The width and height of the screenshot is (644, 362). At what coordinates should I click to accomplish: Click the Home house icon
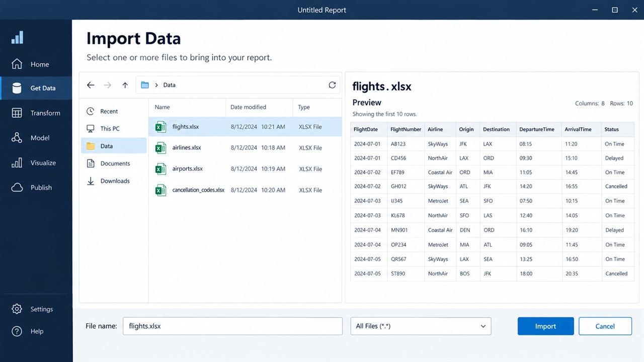click(x=17, y=64)
